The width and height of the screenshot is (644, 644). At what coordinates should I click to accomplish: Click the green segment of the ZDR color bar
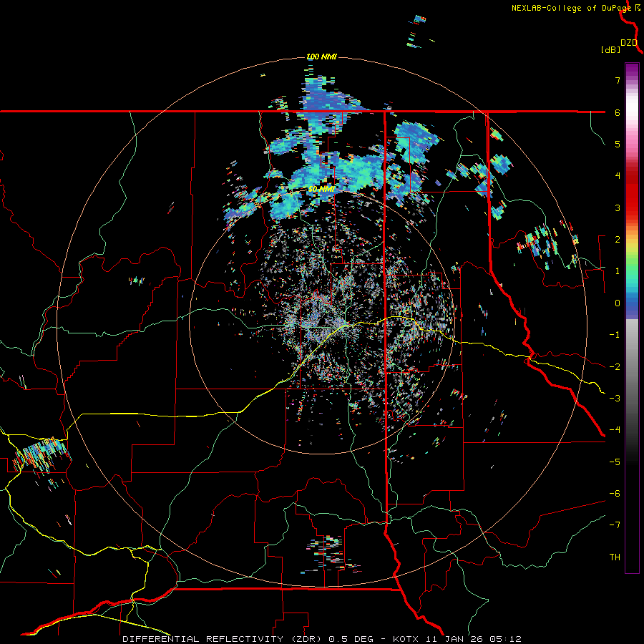click(632, 267)
